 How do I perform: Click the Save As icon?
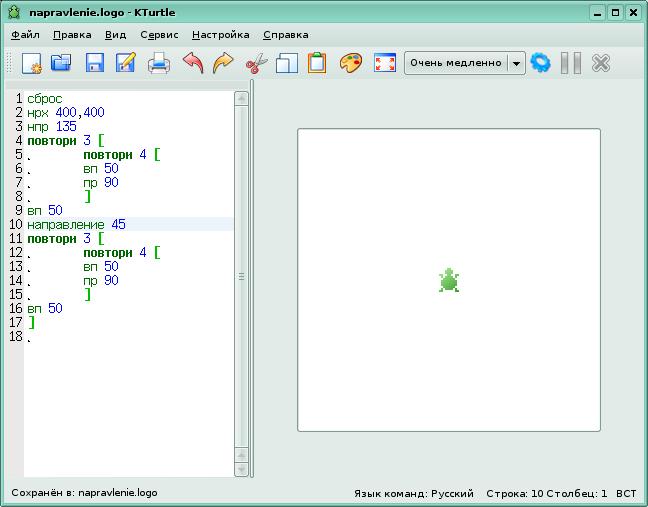126,64
